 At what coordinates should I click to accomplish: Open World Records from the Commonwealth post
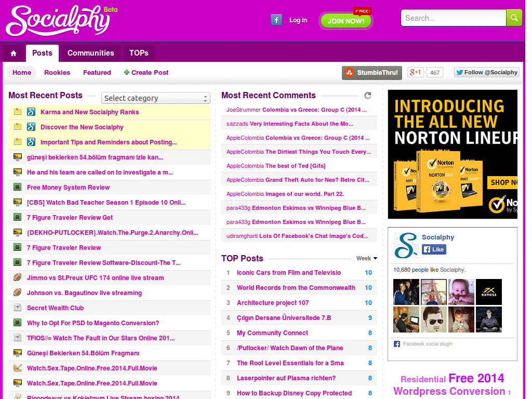(296, 287)
